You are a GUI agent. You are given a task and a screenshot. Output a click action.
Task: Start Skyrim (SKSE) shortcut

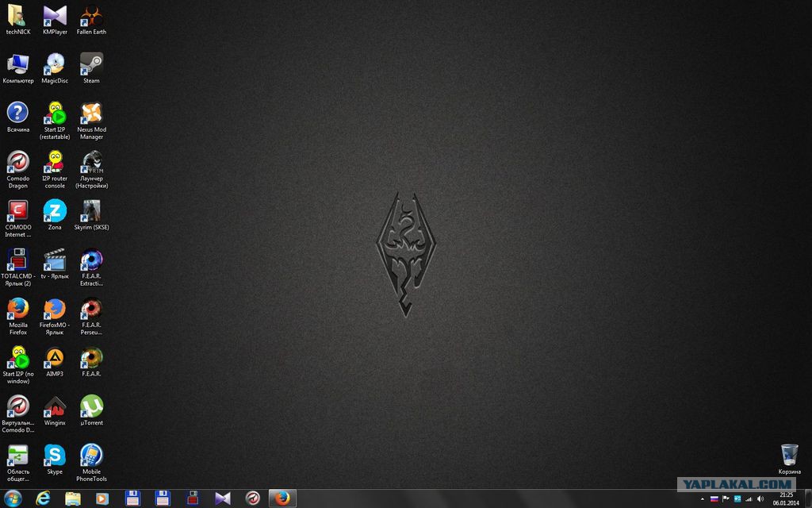pyautogui.click(x=92, y=214)
